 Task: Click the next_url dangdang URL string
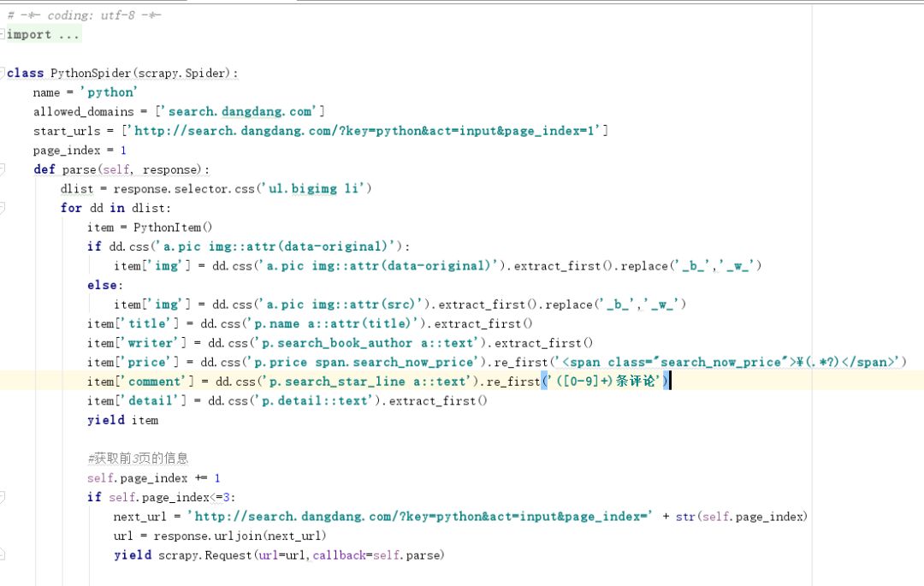(x=419, y=517)
